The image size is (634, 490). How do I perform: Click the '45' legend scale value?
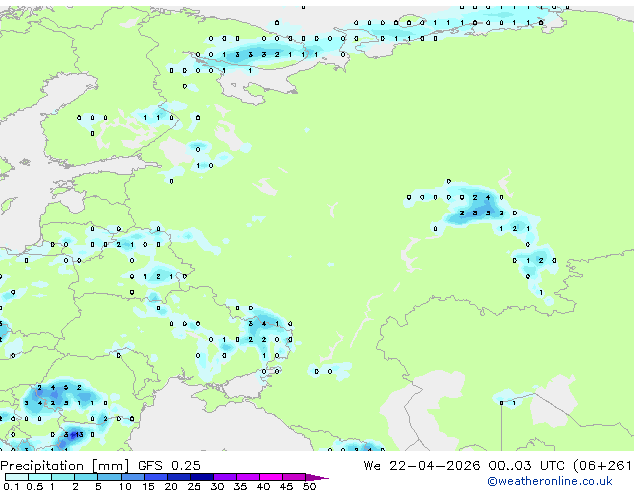click(x=286, y=486)
